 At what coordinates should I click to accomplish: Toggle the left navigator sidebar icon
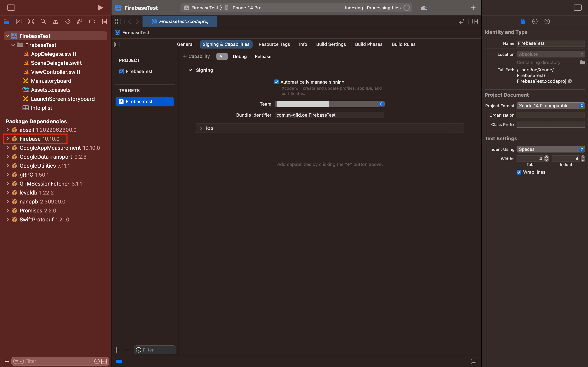11,8
